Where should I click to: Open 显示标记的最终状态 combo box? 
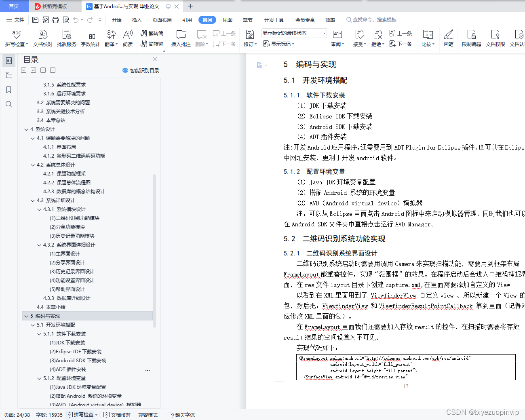click(x=294, y=33)
